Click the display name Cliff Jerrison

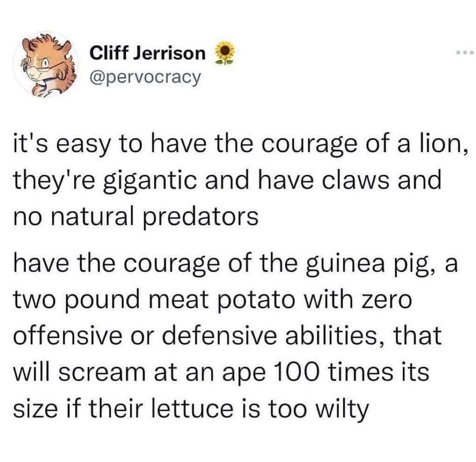point(148,54)
